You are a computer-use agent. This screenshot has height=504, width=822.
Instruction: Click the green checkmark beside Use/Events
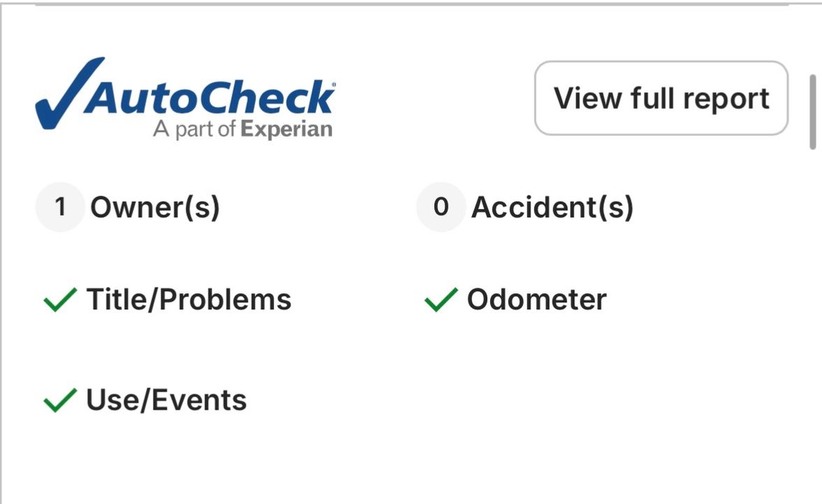[60, 401]
